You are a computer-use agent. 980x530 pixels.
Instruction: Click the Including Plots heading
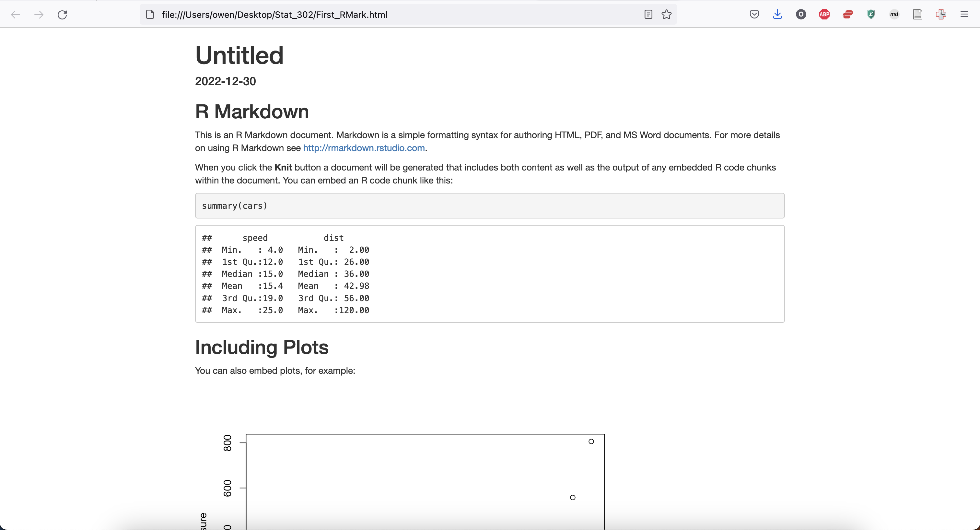coord(262,347)
